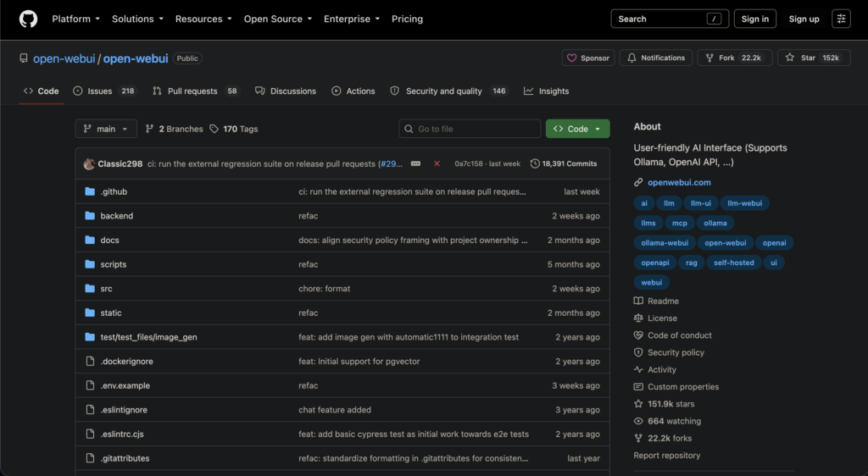868x476 pixels.
Task: Click the src folder icon
Action: click(x=90, y=289)
